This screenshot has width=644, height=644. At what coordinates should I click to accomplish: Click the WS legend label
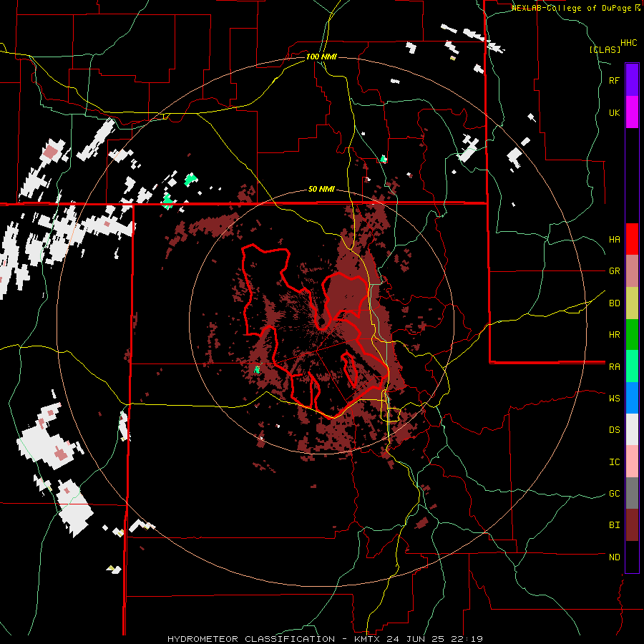(614, 399)
